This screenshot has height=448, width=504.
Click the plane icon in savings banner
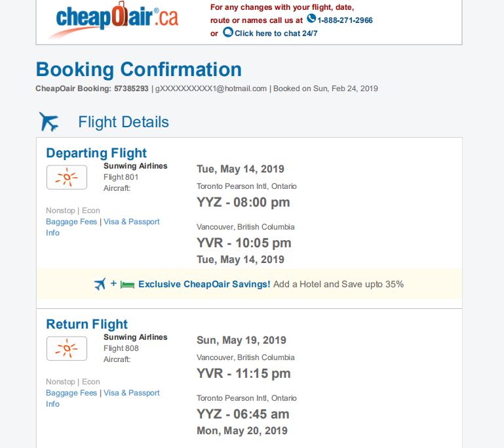tap(100, 284)
